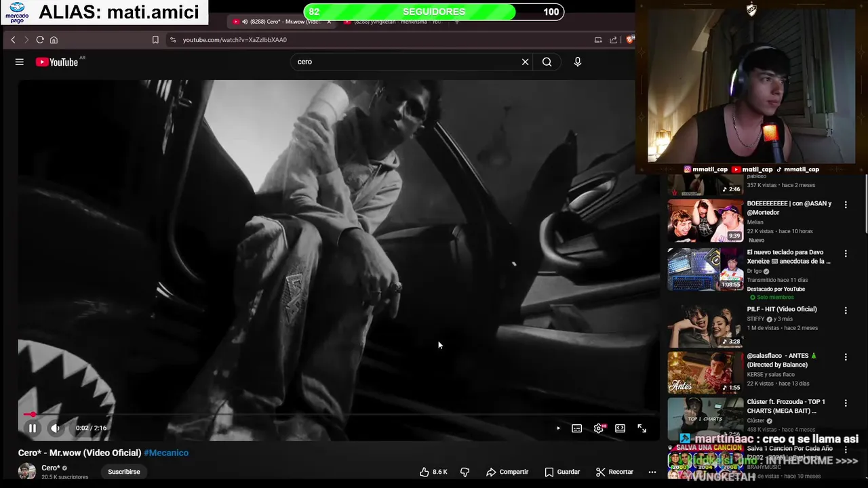Enter full screen mode
This screenshot has width=868, height=488.
642,428
